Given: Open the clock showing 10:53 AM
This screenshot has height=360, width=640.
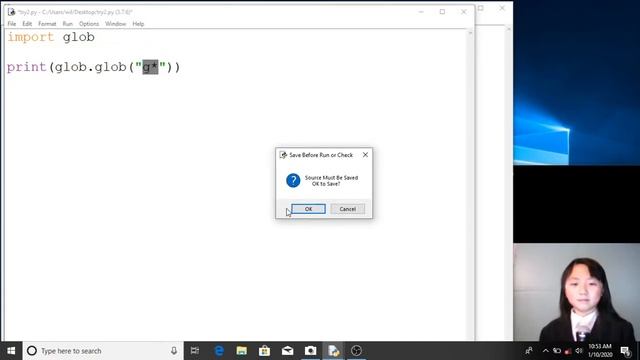Looking at the screenshot, I should (x=600, y=351).
